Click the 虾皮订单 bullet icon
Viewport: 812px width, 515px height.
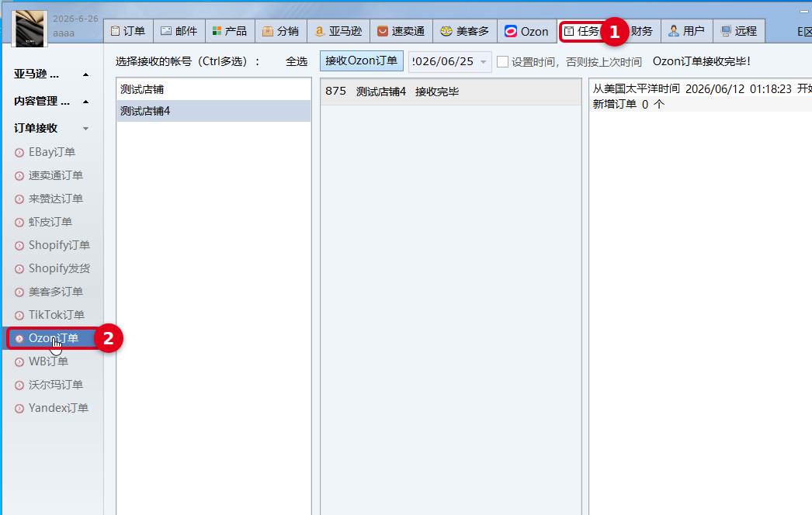[19, 223]
